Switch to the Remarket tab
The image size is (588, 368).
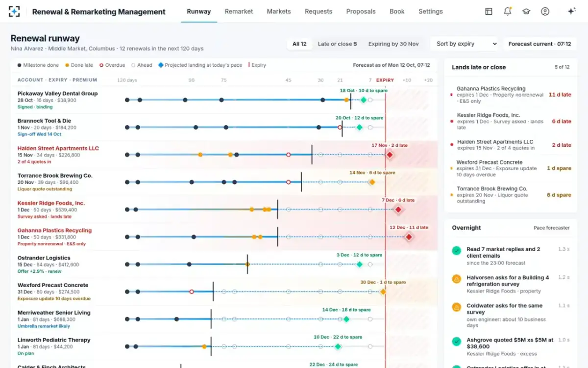pos(239,11)
